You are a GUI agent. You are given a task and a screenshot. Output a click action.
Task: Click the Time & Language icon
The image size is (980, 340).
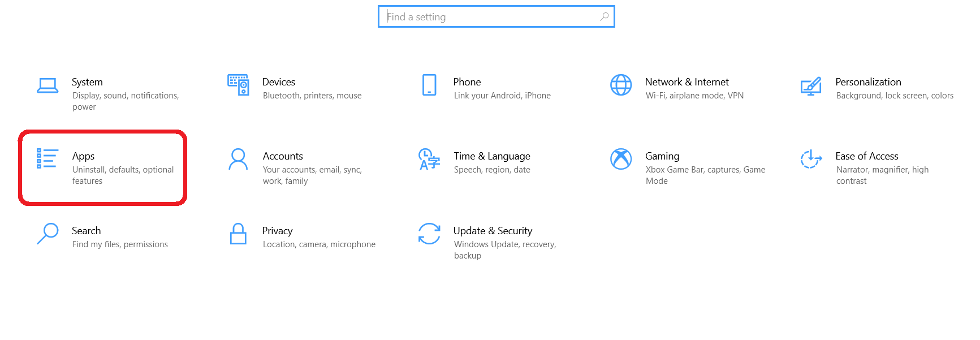429,159
